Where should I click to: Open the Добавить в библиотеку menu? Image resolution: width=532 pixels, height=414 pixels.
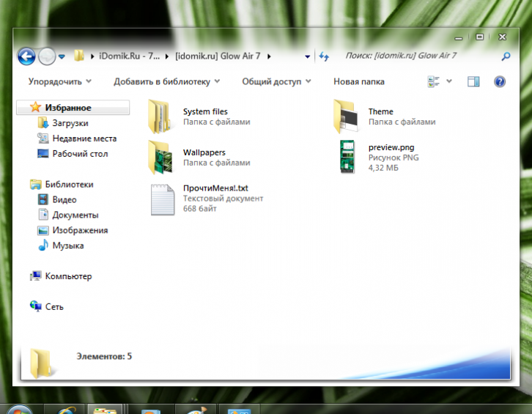pos(166,81)
